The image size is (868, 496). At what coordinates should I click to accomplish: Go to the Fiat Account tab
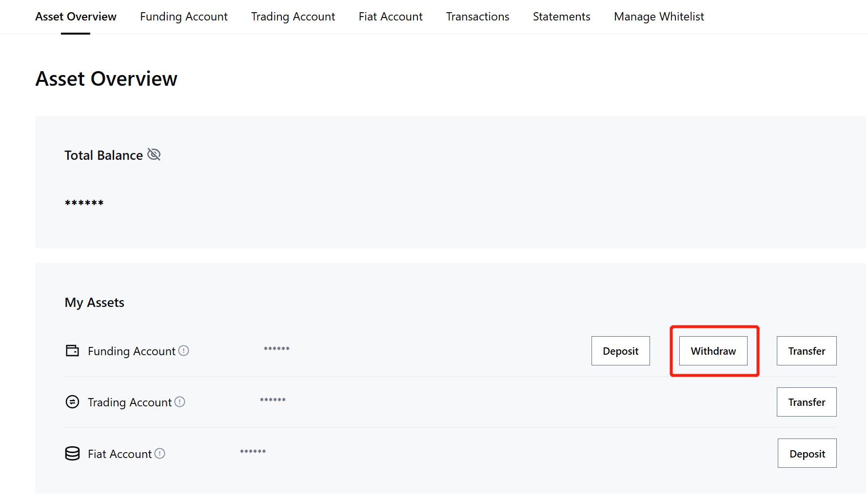click(x=390, y=17)
